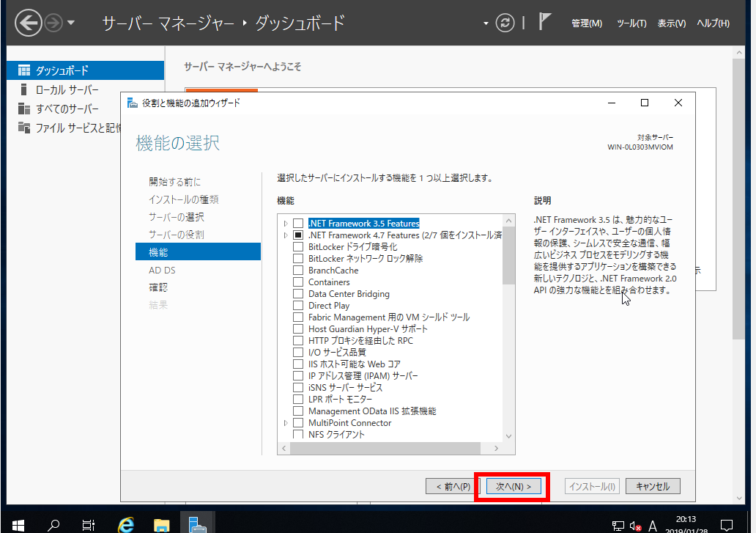Open navigation history dropdown next to forward arrow

pyautogui.click(x=71, y=23)
